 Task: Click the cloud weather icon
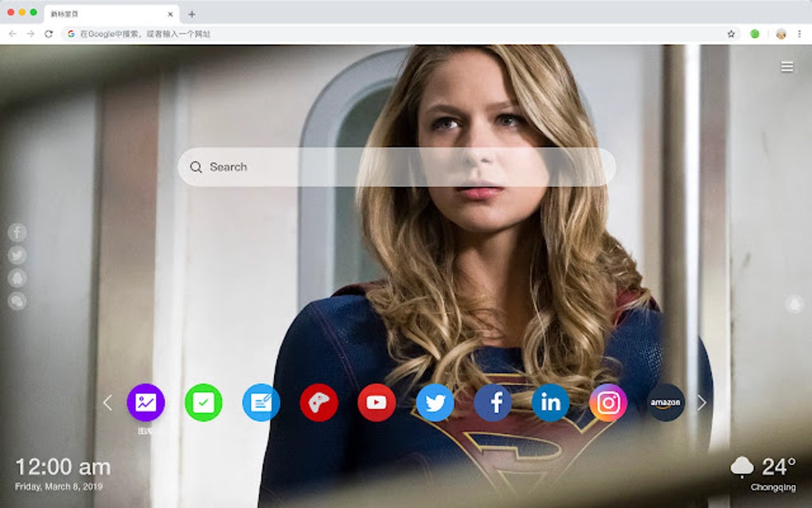(742, 467)
